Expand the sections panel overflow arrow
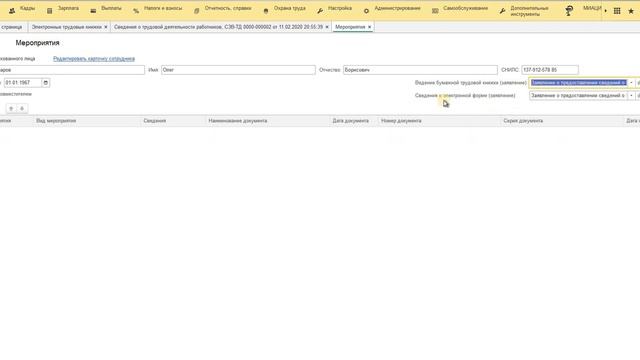Image resolution: width=640 pixels, height=360 pixels. coord(605,11)
